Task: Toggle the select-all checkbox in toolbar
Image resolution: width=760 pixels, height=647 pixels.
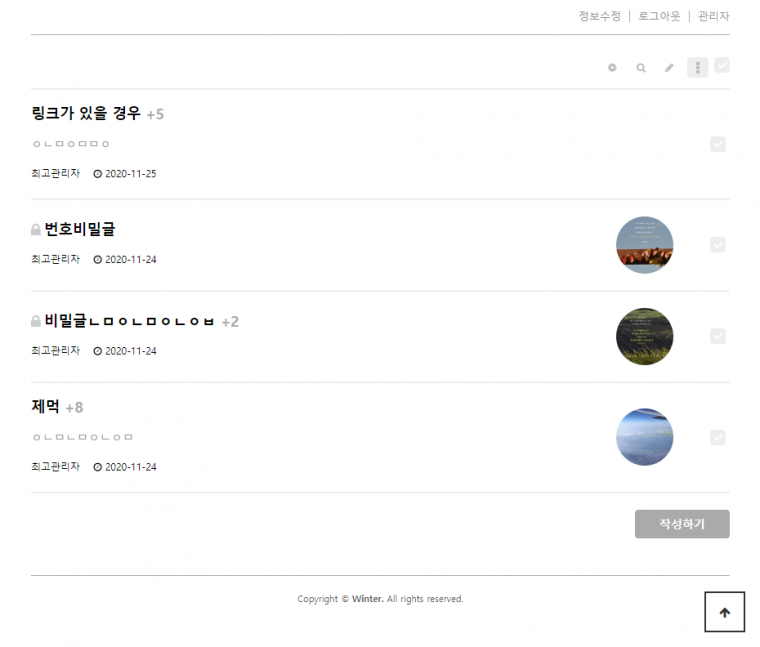Action: [722, 65]
